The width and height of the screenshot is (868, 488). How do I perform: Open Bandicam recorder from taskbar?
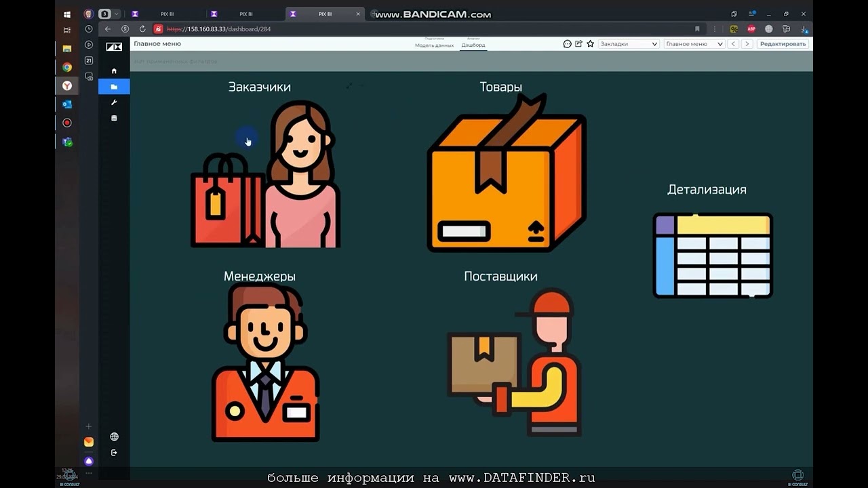[67, 123]
